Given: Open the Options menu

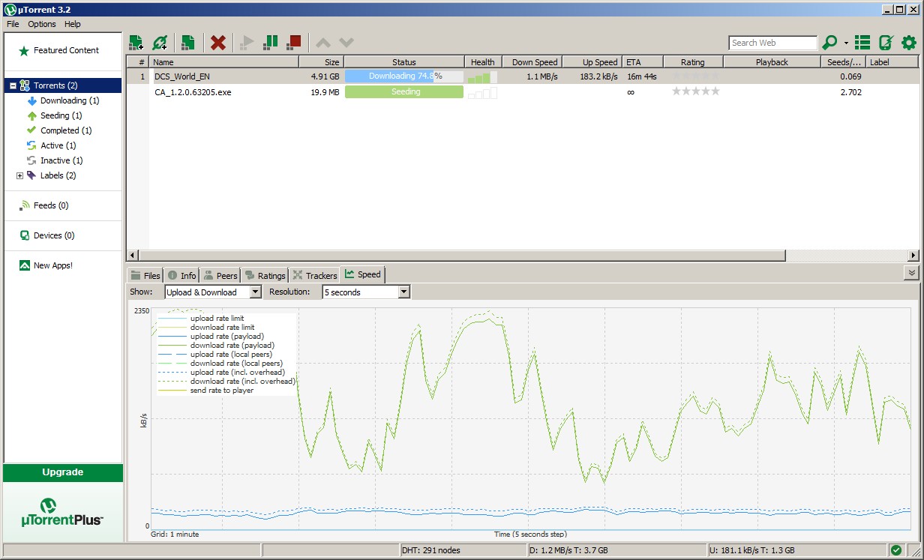Looking at the screenshot, I should (x=42, y=24).
